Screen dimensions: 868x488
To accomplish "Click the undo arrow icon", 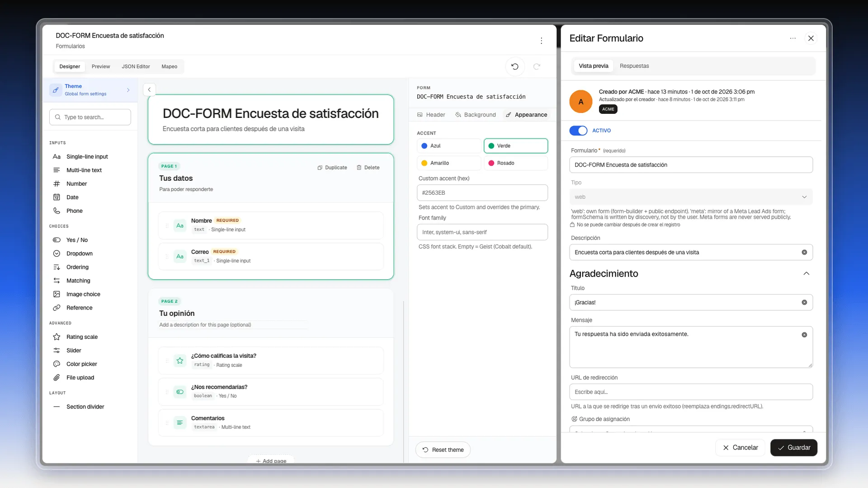I will tap(515, 66).
